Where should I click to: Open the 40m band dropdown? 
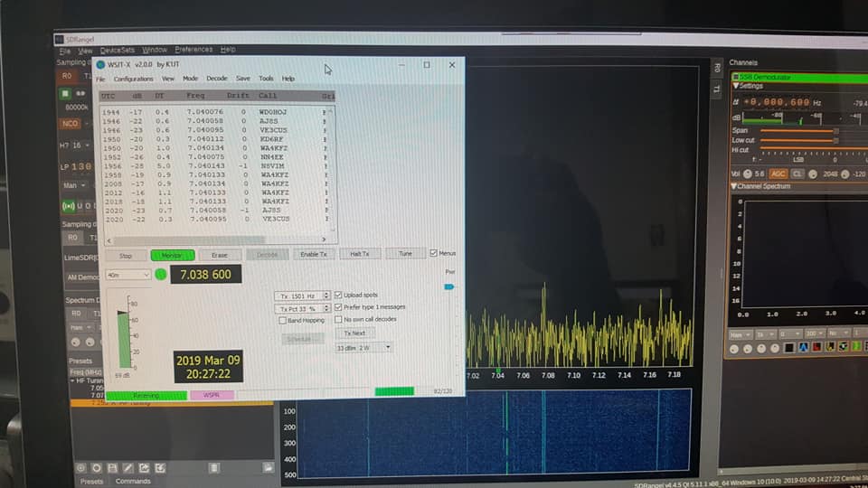(127, 275)
